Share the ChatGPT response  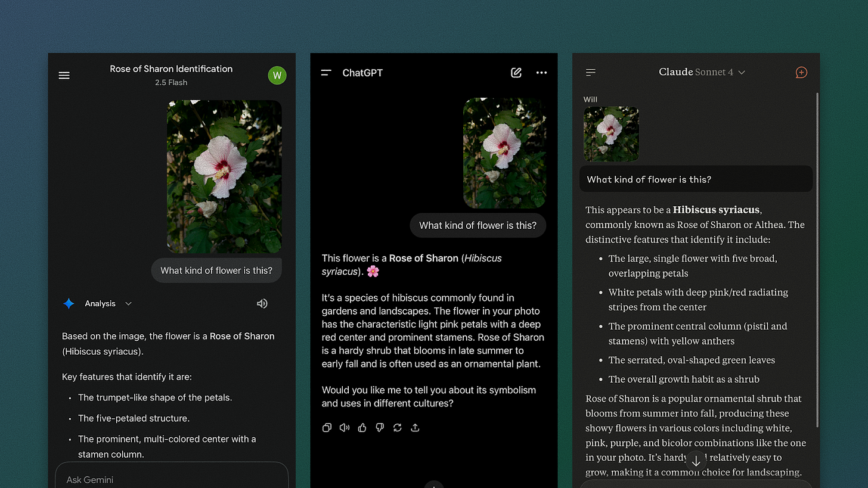pos(415,427)
